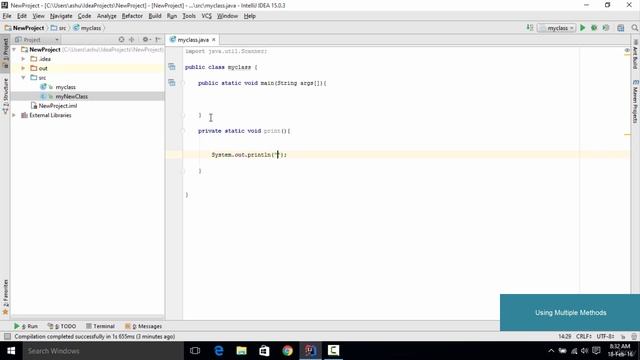The width and height of the screenshot is (640, 360).
Task: Toggle the Project side tool window tab
Action: [5, 52]
